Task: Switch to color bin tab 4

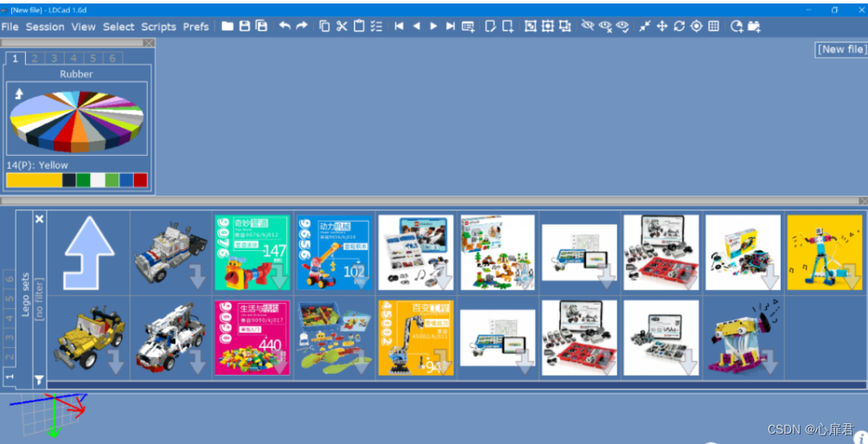Action: click(x=73, y=58)
